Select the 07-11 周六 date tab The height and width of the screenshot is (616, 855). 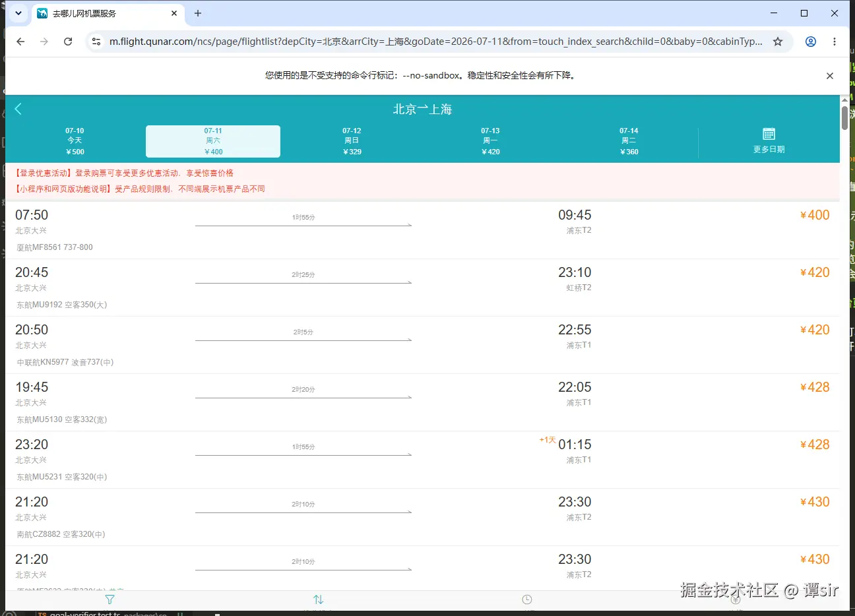[x=213, y=141]
